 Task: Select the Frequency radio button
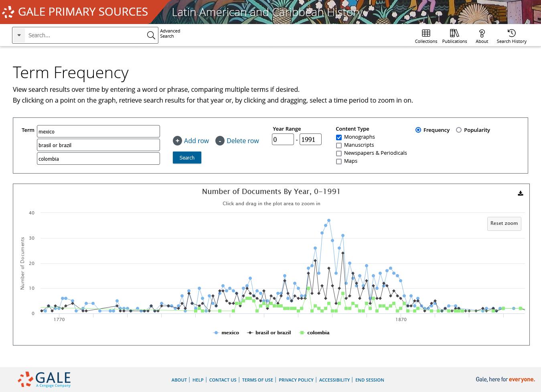click(418, 130)
